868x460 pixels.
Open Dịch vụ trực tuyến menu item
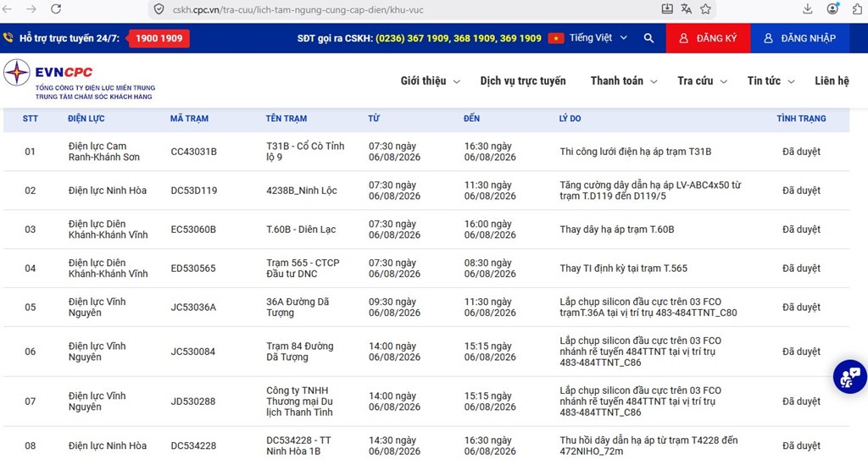click(x=523, y=80)
